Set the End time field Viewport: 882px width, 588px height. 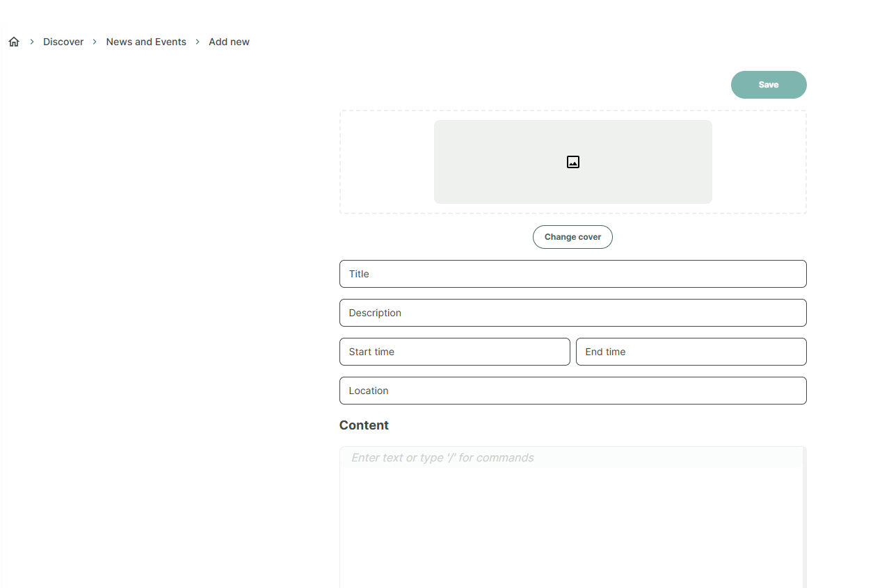[x=691, y=352]
